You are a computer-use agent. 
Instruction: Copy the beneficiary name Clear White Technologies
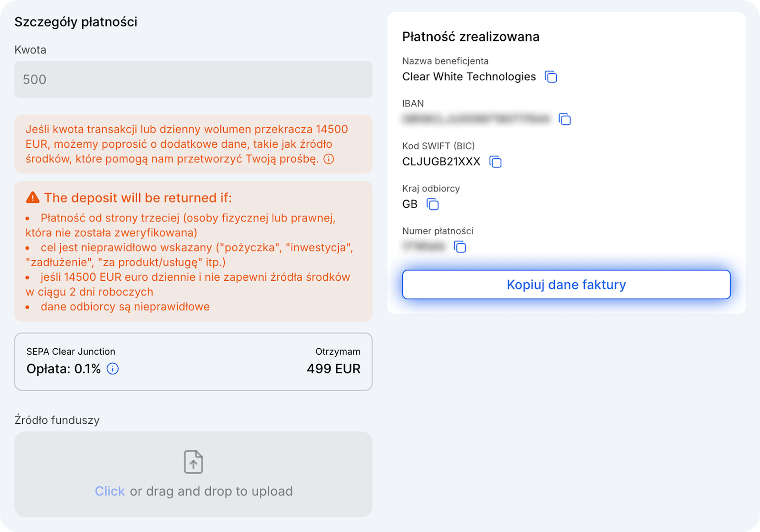coord(551,76)
